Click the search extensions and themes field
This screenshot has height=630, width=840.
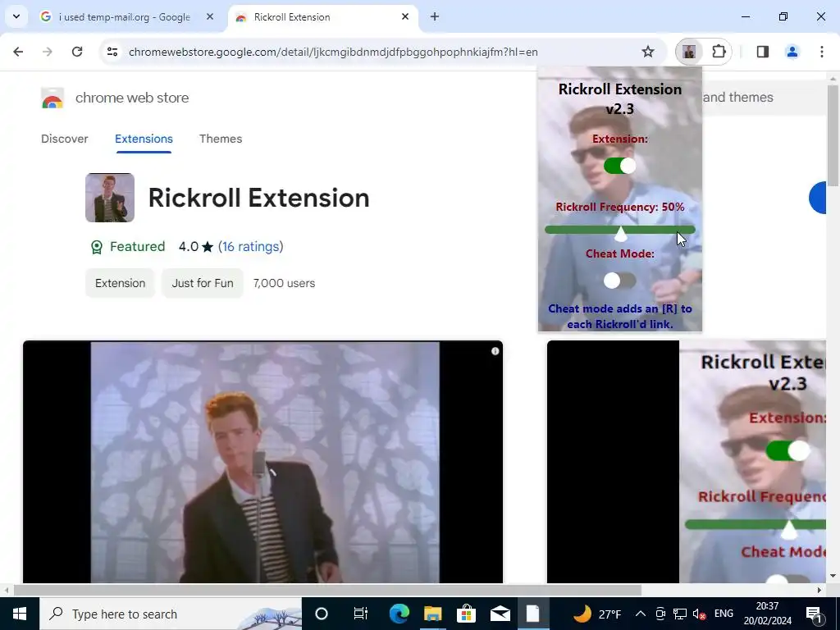(x=765, y=98)
